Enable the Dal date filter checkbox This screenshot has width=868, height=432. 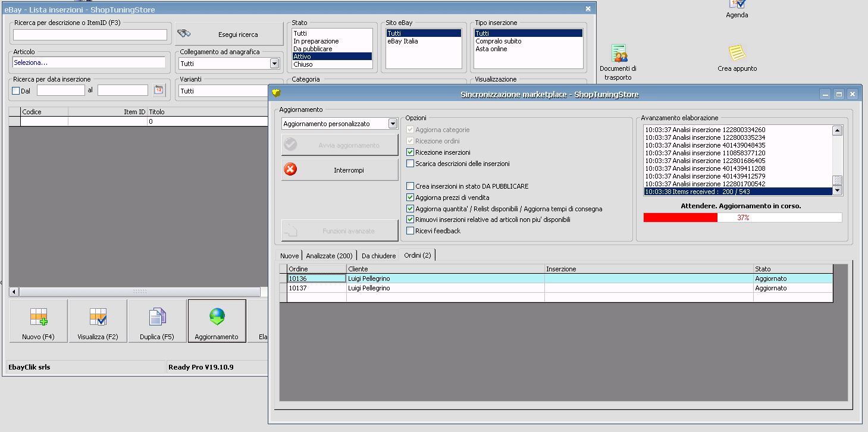click(16, 91)
